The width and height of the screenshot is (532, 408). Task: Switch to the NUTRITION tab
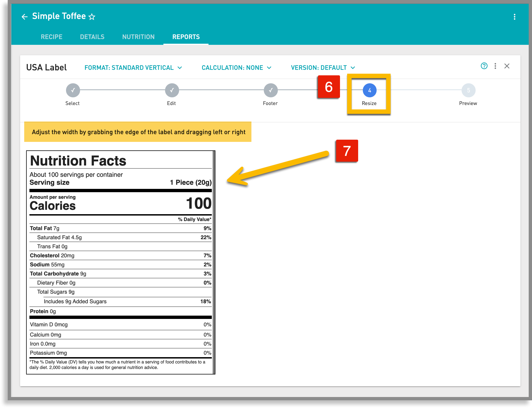tap(138, 37)
